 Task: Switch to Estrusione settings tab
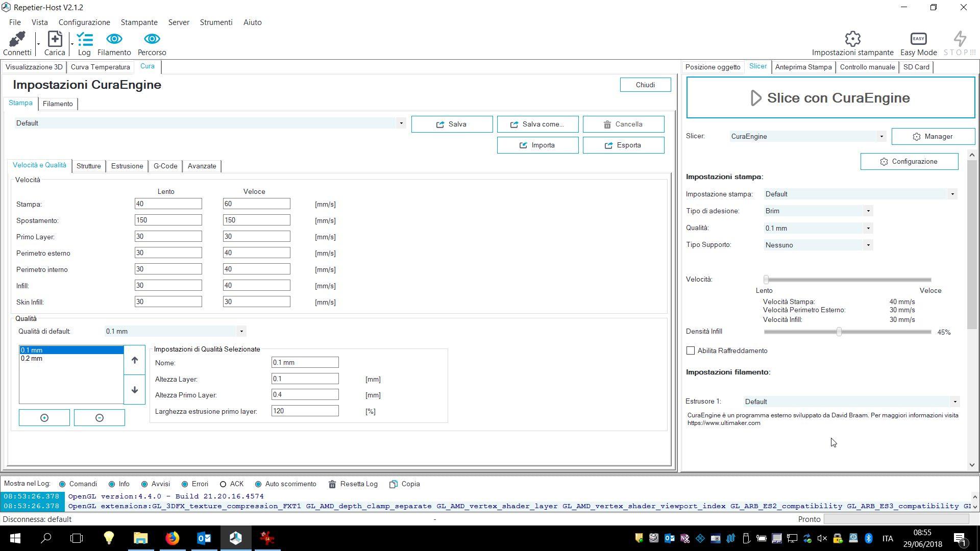pyautogui.click(x=127, y=166)
